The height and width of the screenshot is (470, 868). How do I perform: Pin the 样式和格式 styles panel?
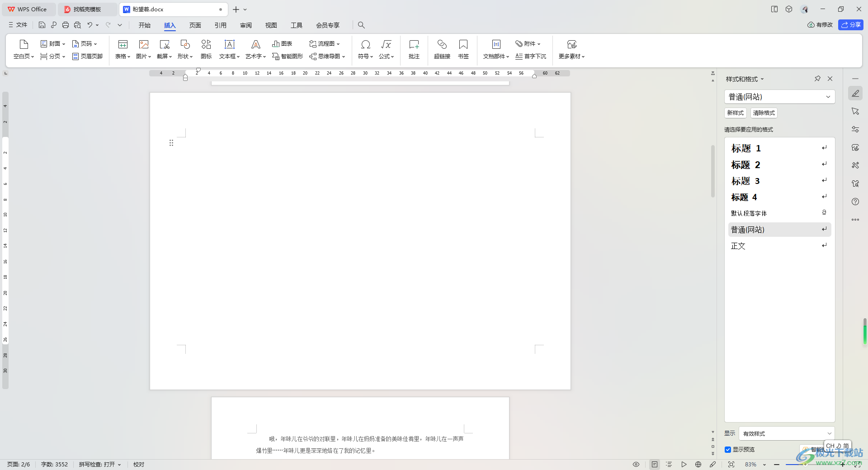[817, 79]
